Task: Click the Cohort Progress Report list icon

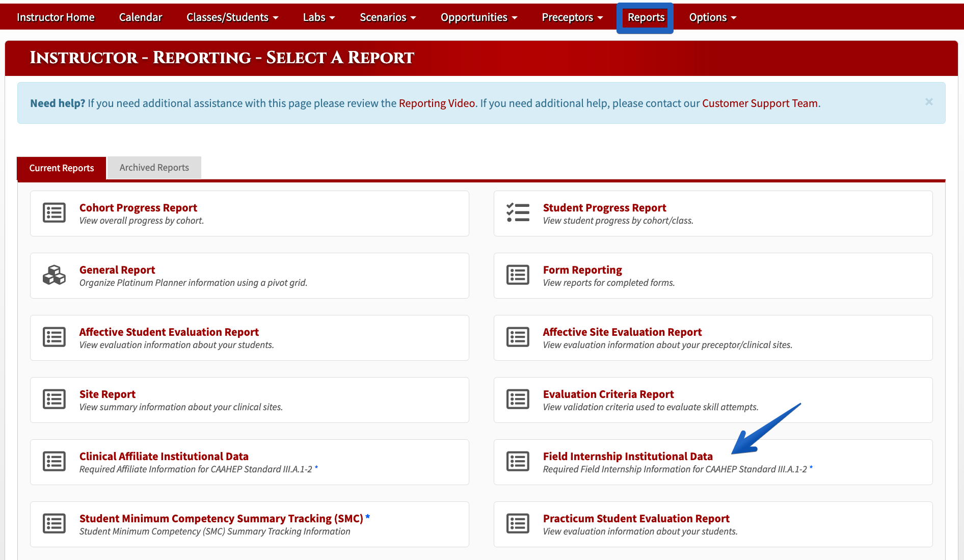Action: click(54, 213)
